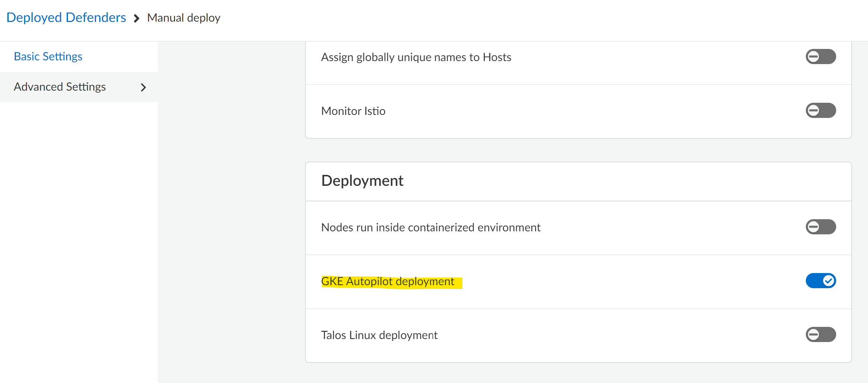
Task: Click minus knob on unique Host names switch
Action: pos(813,57)
